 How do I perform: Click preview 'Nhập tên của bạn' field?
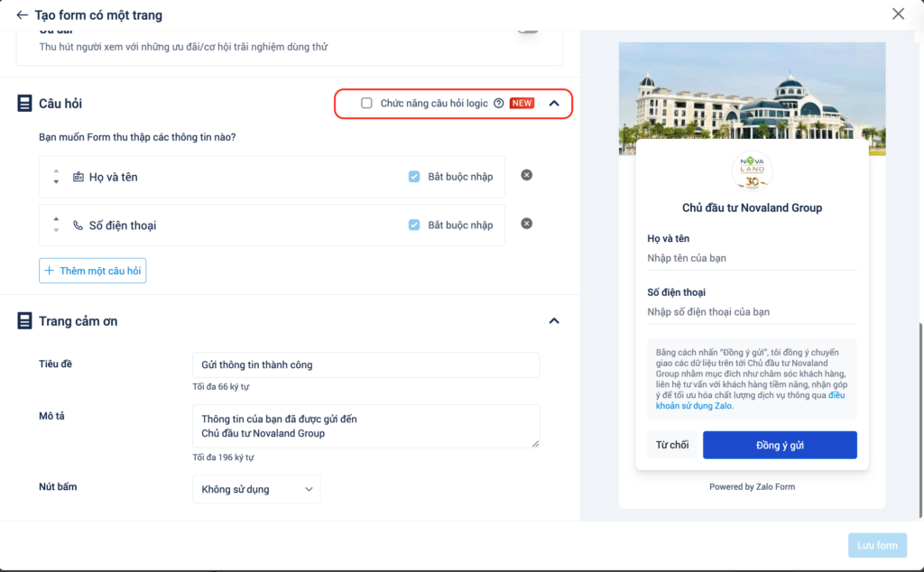click(752, 258)
